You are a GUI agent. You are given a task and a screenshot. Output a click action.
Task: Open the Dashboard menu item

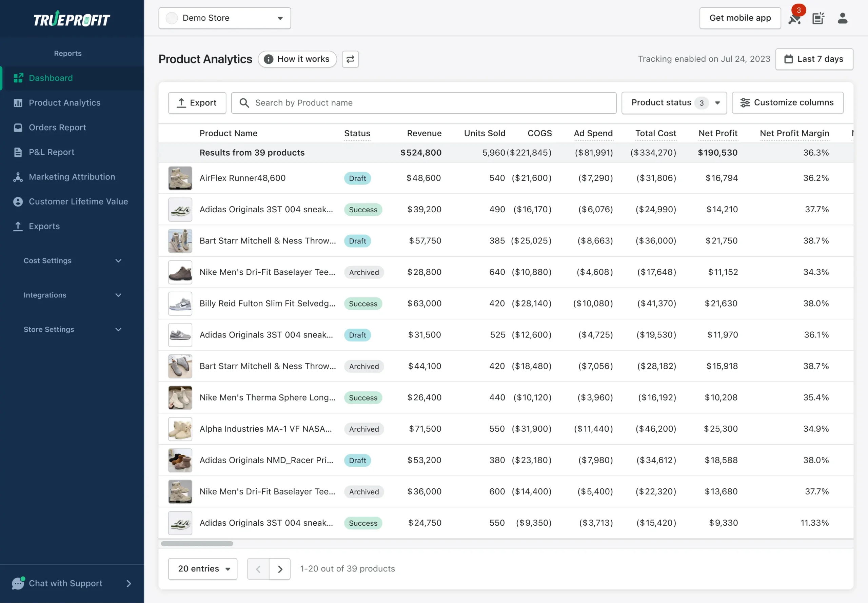pyautogui.click(x=72, y=78)
